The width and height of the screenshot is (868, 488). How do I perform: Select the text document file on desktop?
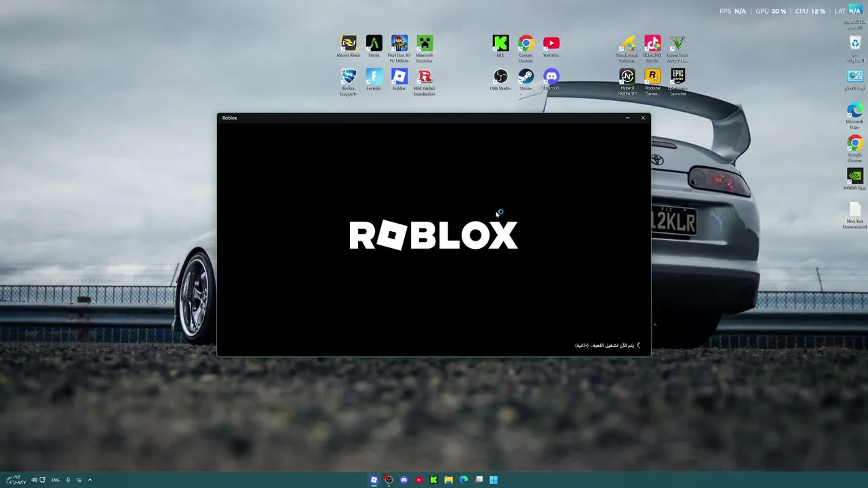tap(854, 215)
